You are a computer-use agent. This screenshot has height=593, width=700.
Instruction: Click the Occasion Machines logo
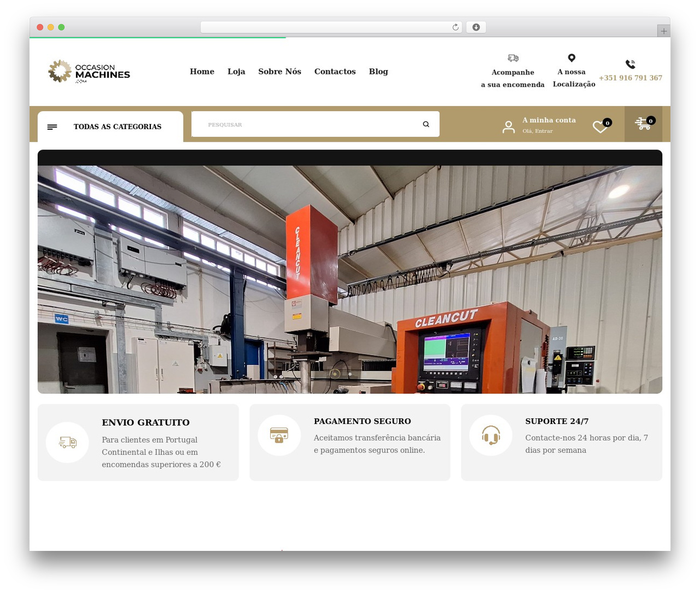(x=89, y=71)
